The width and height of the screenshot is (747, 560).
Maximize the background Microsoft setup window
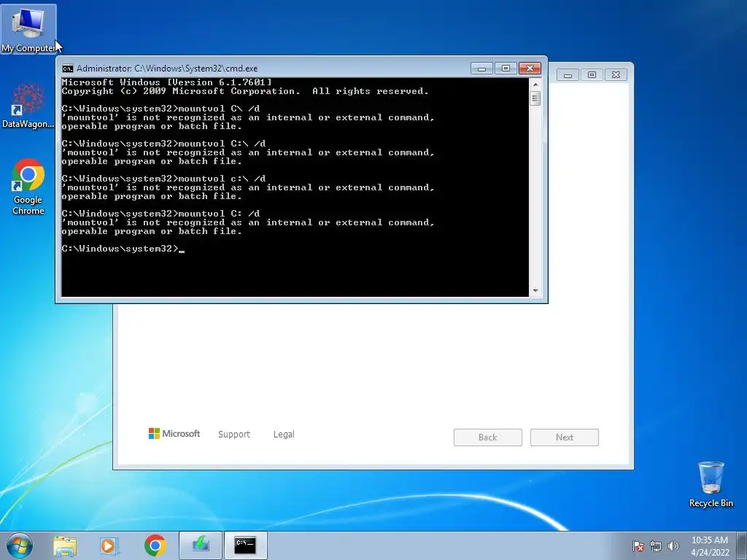[592, 75]
